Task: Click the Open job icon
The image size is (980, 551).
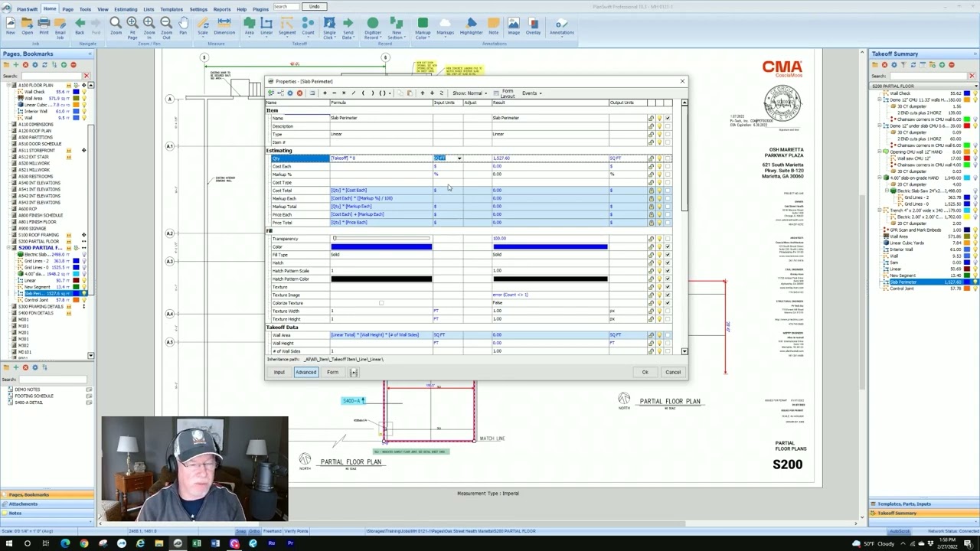Action: click(28, 26)
